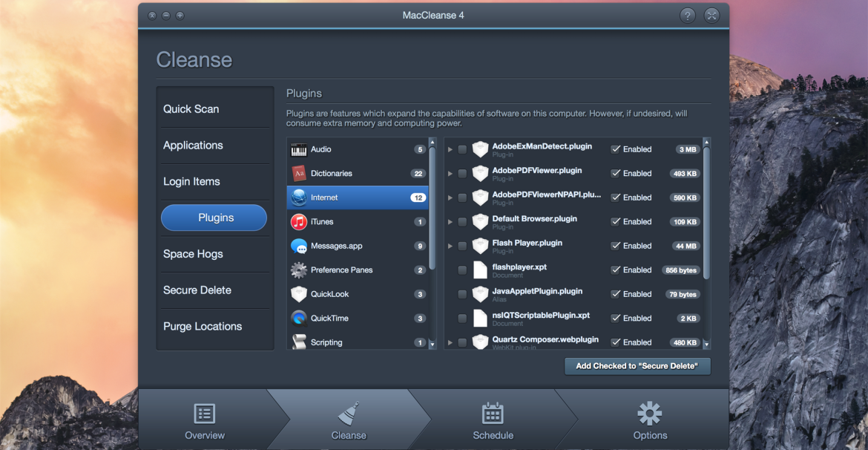Image resolution: width=868 pixels, height=450 pixels.
Task: Click the plugin file list's vertical scrollbar thumb
Action: coord(706,213)
